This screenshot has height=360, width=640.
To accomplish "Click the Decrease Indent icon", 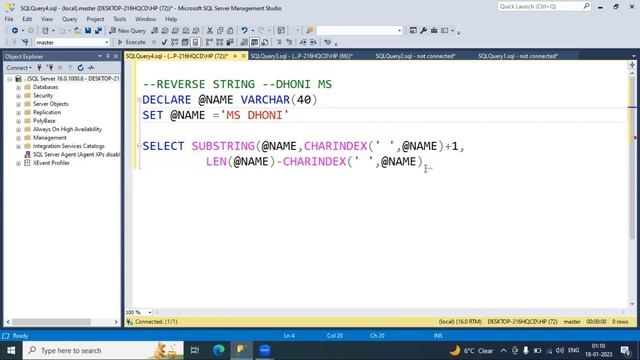I will [x=303, y=42].
